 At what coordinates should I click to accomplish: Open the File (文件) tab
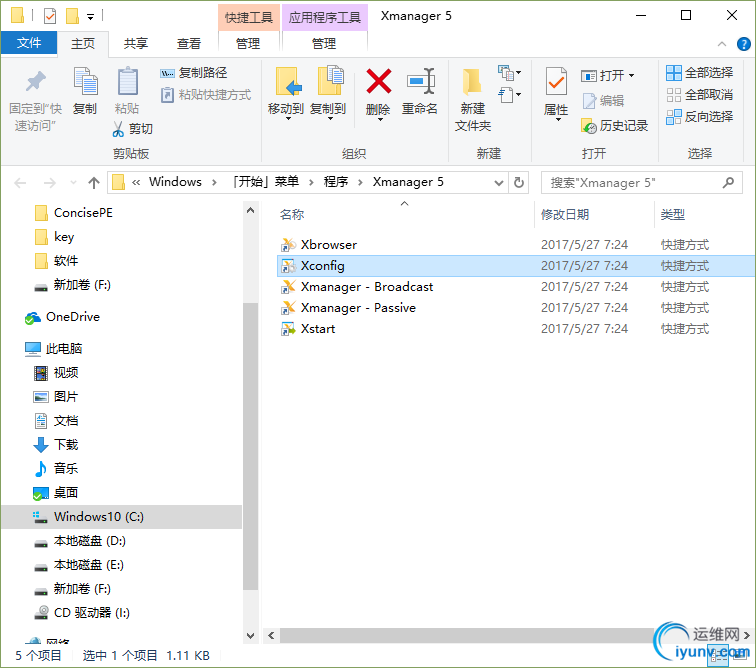coord(29,43)
